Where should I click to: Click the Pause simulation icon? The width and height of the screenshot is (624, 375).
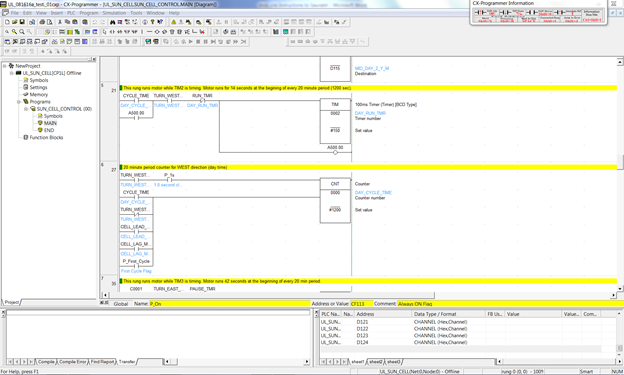pos(206,41)
